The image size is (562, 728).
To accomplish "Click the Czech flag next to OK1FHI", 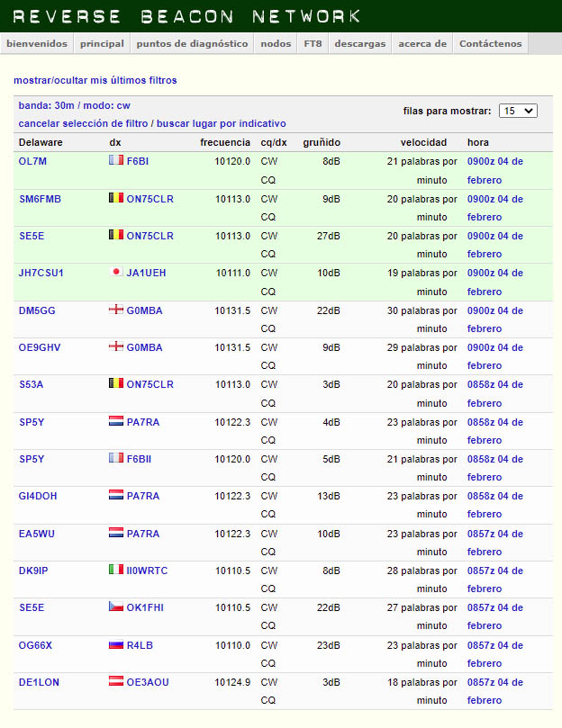I will [115, 607].
